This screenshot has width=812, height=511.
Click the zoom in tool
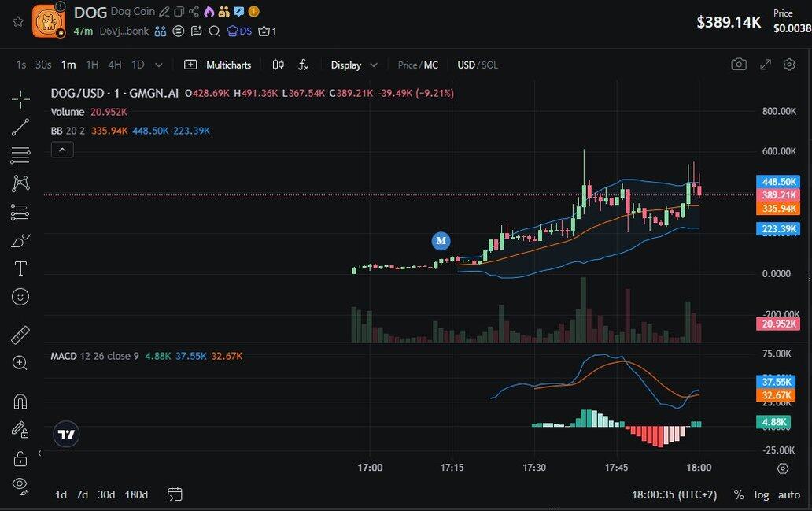20,363
